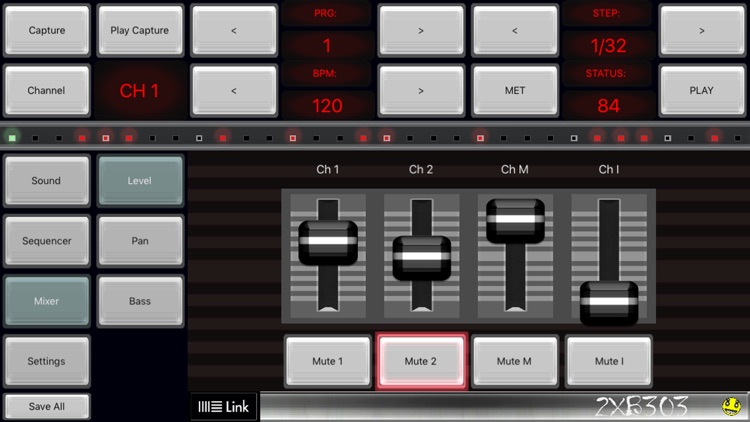Switch to the Level view

click(x=140, y=180)
